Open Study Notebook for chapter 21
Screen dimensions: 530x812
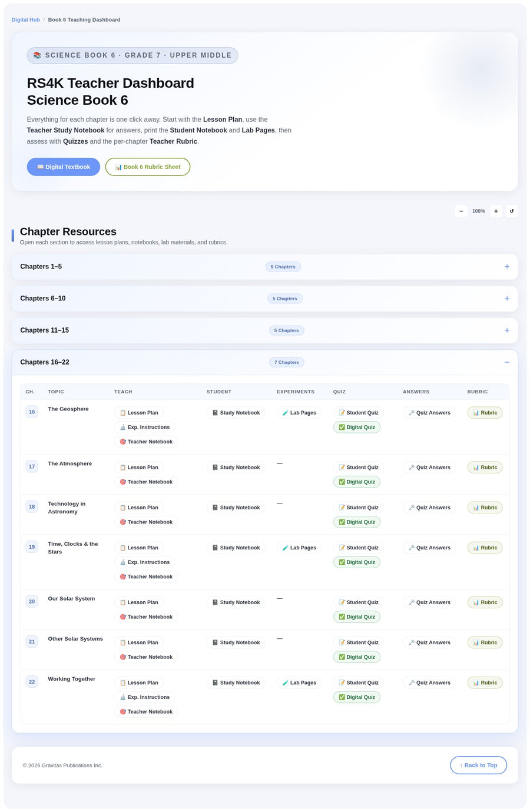(236, 642)
